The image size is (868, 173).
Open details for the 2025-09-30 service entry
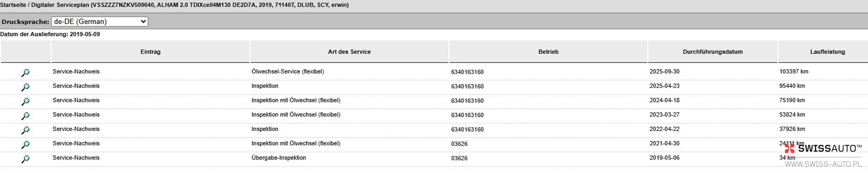pos(25,73)
